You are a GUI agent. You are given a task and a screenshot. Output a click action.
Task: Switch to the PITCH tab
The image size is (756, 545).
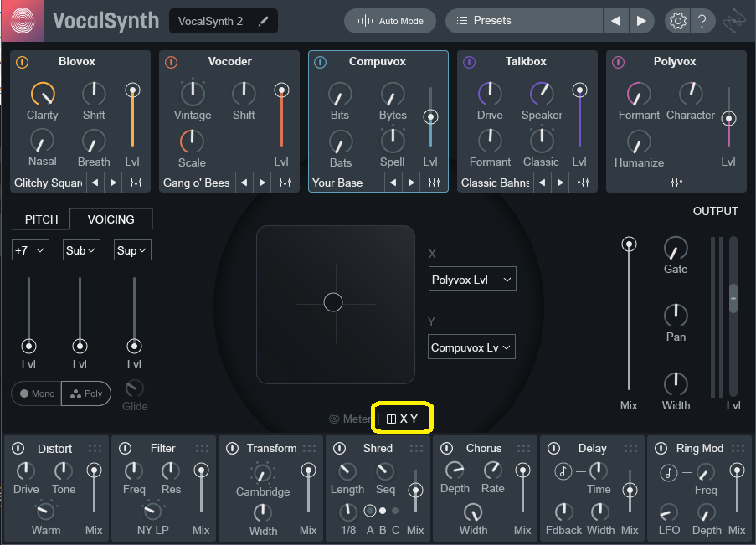(42, 219)
